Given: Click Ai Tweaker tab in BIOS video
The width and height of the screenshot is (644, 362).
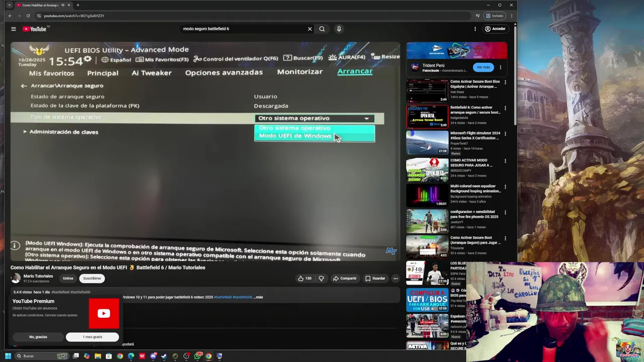Looking at the screenshot, I should (x=151, y=72).
